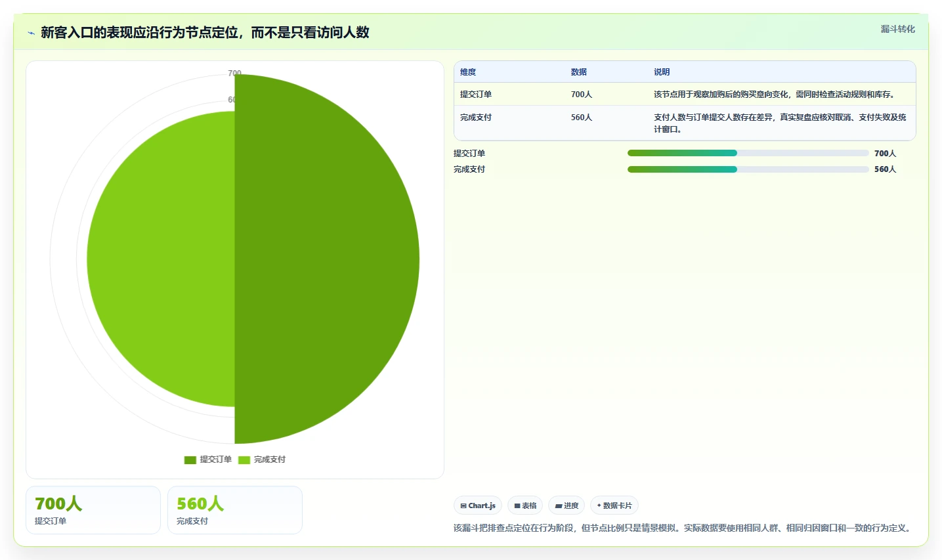Click the 进度 chip
Image resolution: width=942 pixels, height=560 pixels.
tap(567, 506)
